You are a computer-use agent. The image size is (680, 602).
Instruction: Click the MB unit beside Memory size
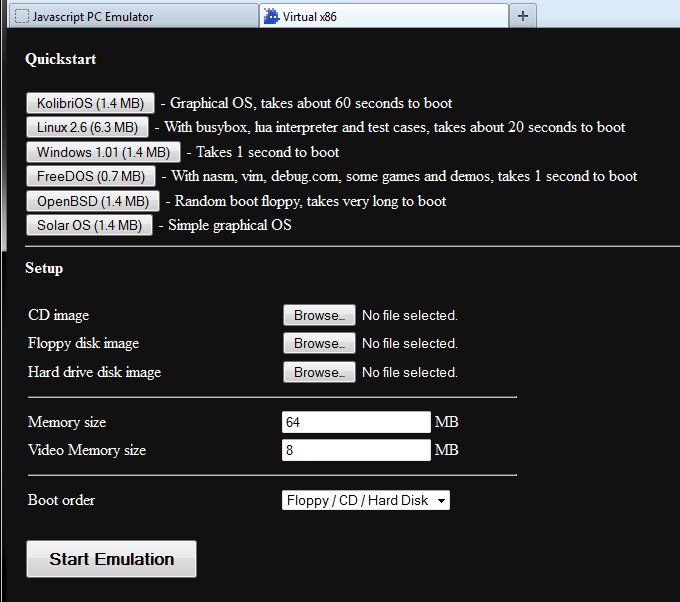click(446, 422)
